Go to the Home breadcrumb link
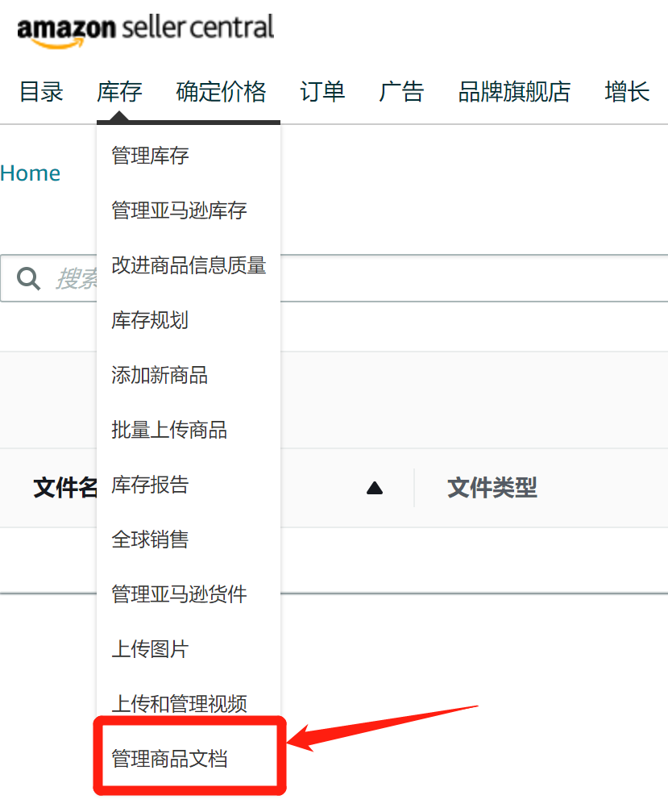Image resolution: width=668 pixels, height=812 pixels. [x=30, y=173]
